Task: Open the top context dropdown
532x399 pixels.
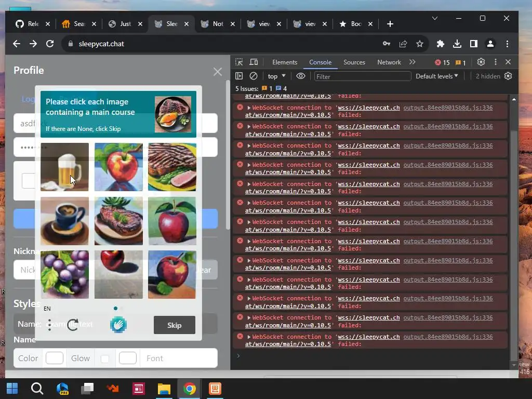Action: (x=276, y=76)
